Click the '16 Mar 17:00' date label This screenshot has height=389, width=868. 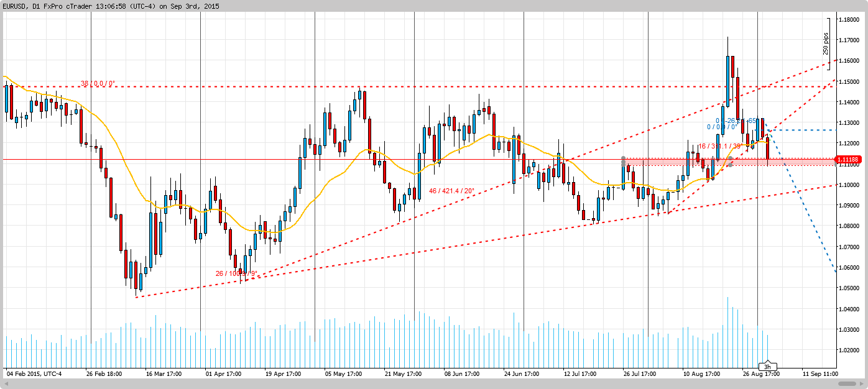pyautogui.click(x=164, y=375)
